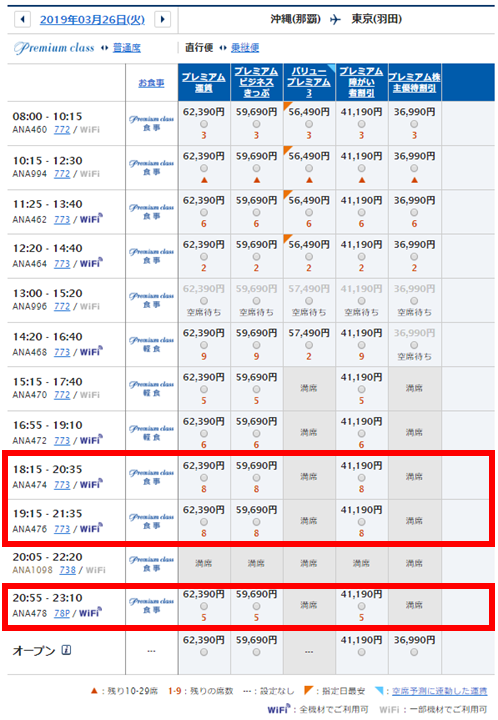The height and width of the screenshot is (720, 498).
Task: Select 36,990円 waitlist fare for ANA996
Action: pos(414,301)
